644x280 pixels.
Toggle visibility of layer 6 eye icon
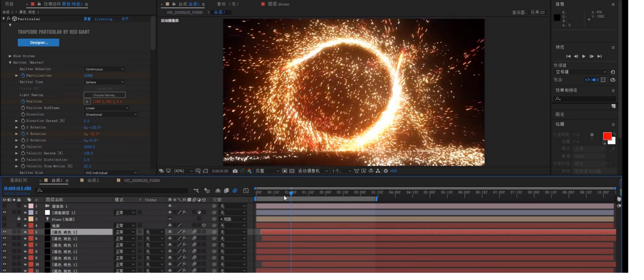click(4, 238)
